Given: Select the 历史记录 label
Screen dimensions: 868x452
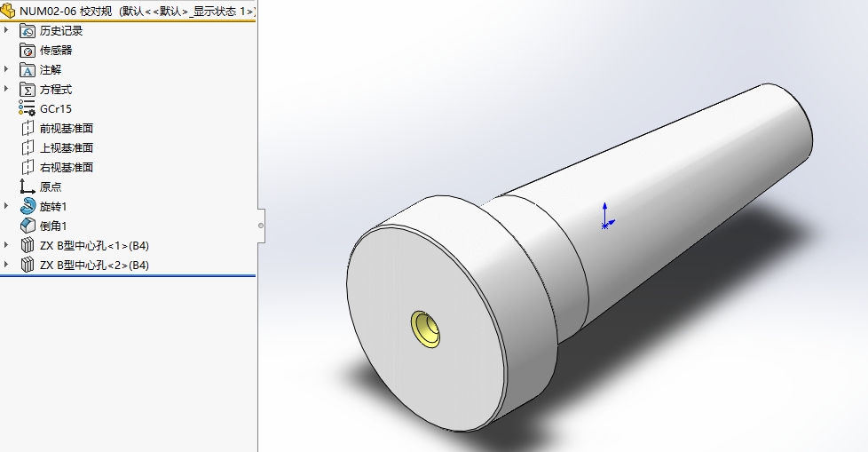Looking at the screenshot, I should coord(61,31).
